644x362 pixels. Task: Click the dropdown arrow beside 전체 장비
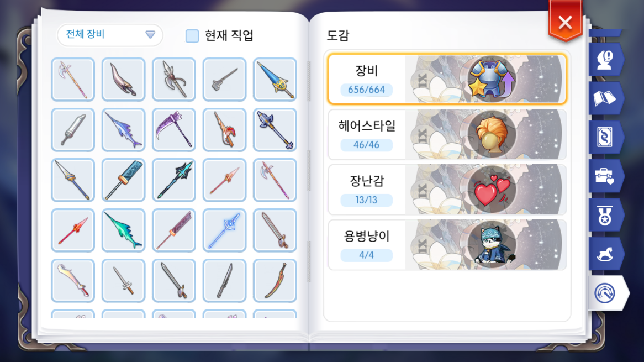coord(150,34)
